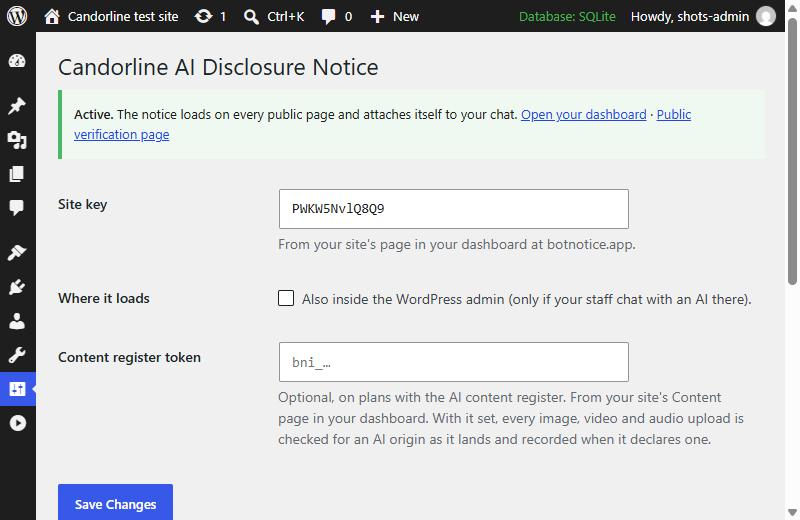800x520 pixels.
Task: Open Media library sidebar icon
Action: (x=17, y=140)
